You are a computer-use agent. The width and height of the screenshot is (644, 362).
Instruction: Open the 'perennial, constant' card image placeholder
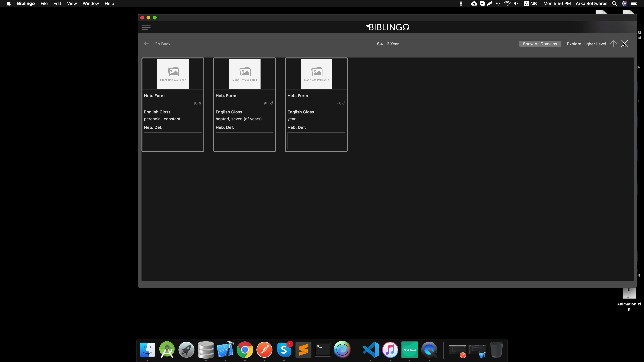click(173, 74)
